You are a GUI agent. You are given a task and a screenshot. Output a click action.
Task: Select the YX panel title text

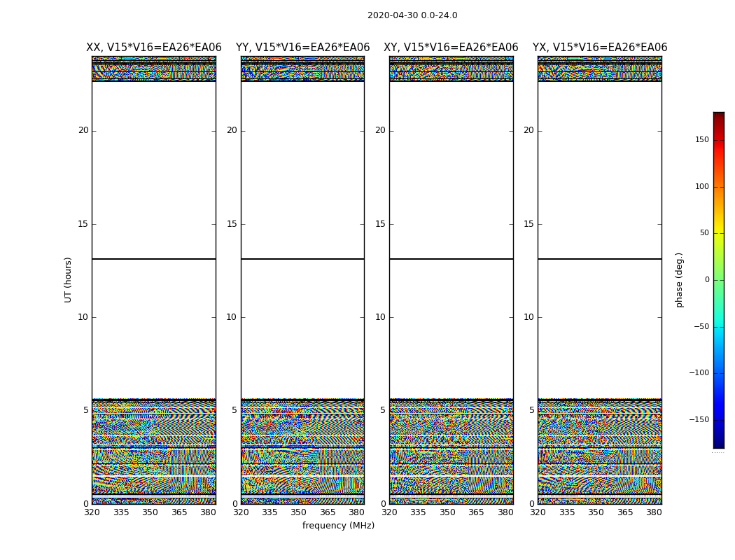600,48
